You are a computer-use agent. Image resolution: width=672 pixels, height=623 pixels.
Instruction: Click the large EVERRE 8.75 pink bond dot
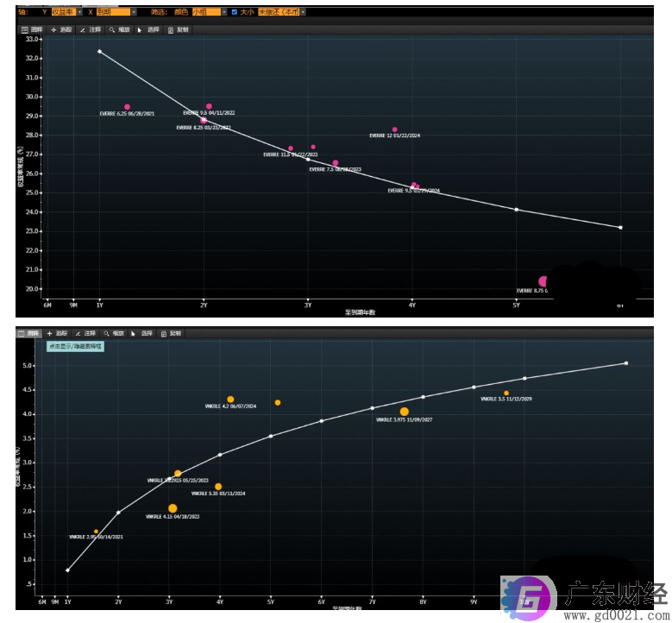pyautogui.click(x=543, y=281)
